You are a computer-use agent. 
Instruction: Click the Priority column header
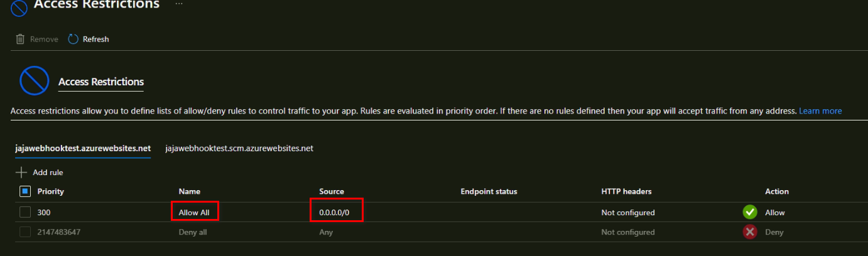pyautogui.click(x=50, y=191)
